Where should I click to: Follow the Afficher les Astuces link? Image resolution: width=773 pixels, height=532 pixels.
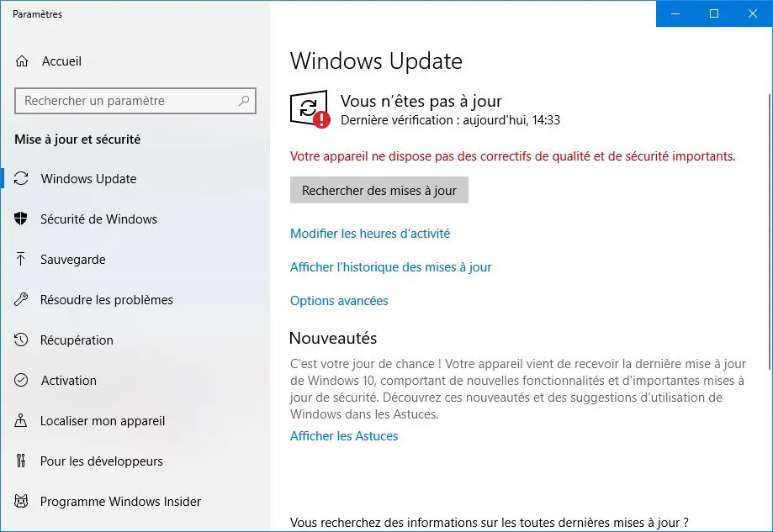[x=344, y=436]
